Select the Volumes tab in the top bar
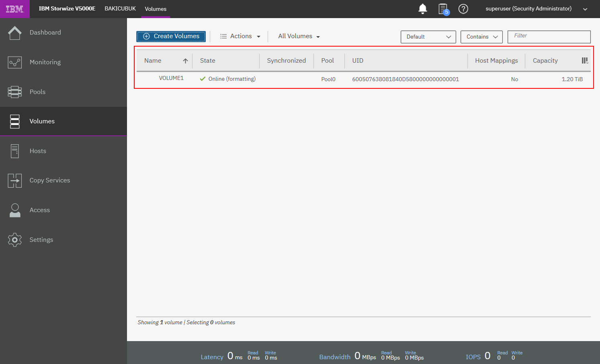Screen dimensions: 600x364 (x=156, y=9)
